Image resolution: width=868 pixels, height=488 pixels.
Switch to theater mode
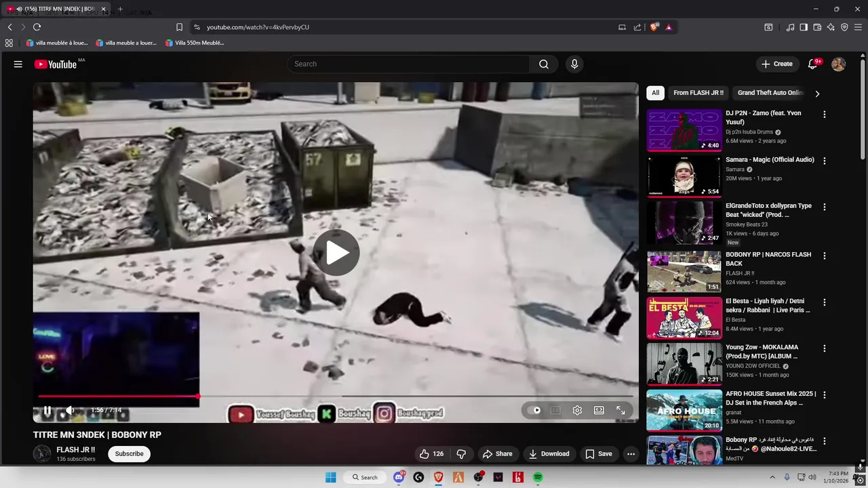599,410
